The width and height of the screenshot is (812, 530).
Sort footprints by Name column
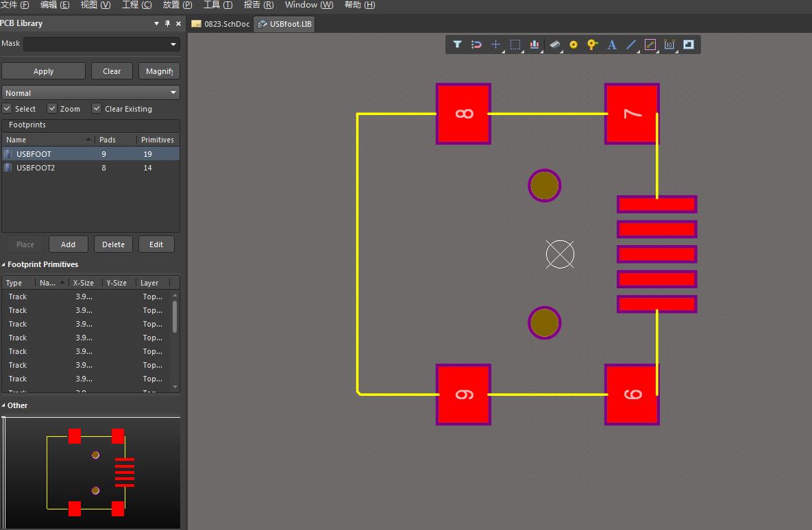48,140
